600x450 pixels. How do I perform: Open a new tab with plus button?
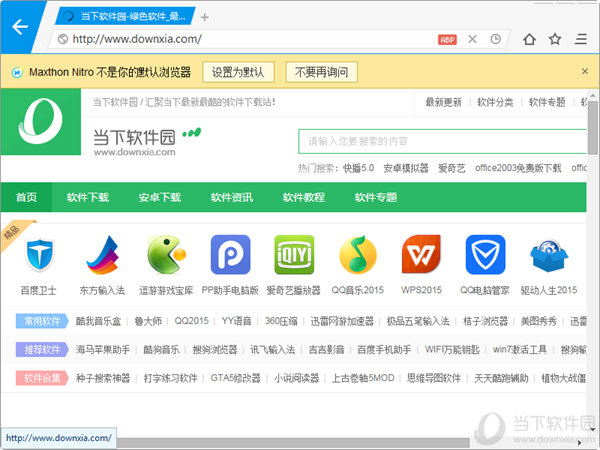coord(205,17)
